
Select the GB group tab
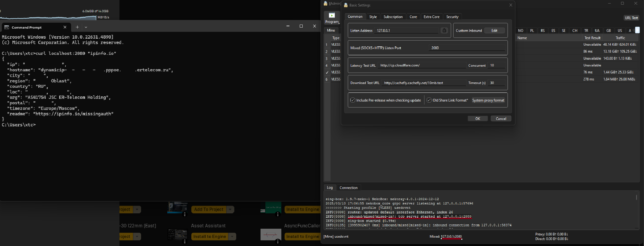tap(609, 31)
